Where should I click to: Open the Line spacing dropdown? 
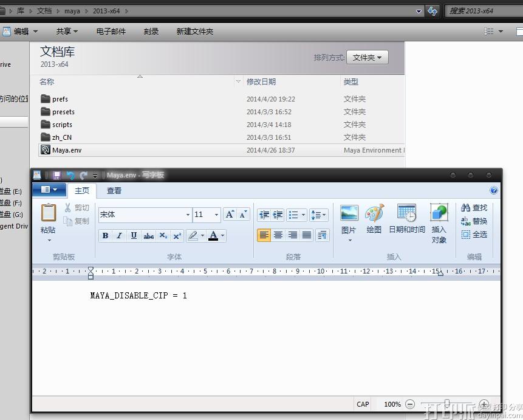(318, 215)
